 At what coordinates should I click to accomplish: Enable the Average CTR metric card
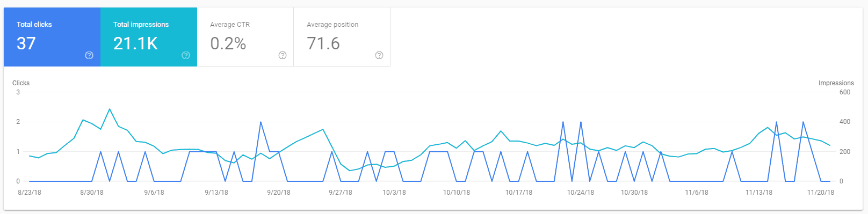pyautogui.click(x=245, y=37)
